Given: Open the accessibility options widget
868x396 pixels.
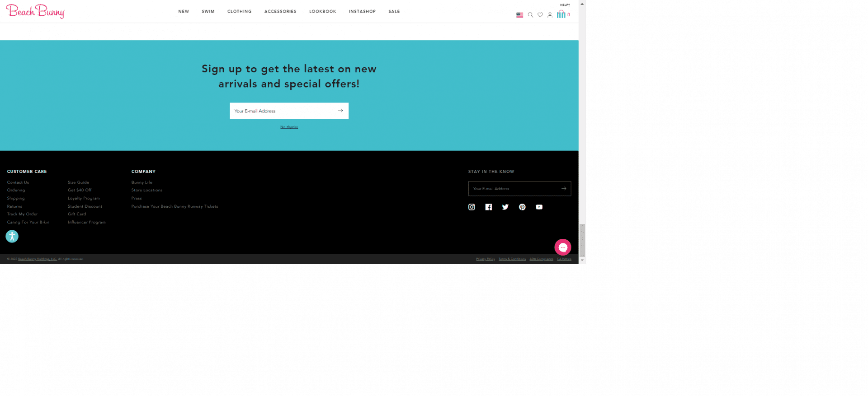Looking at the screenshot, I should coord(12,236).
